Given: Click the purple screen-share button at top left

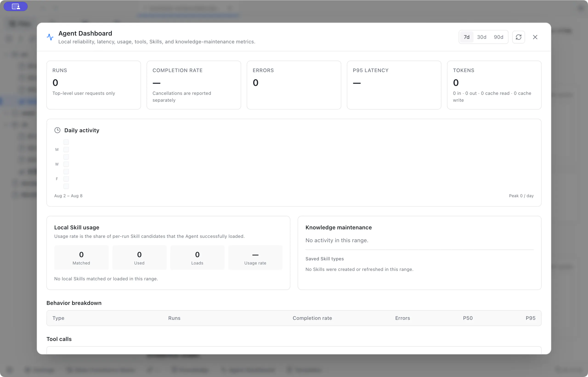Looking at the screenshot, I should click(16, 6).
